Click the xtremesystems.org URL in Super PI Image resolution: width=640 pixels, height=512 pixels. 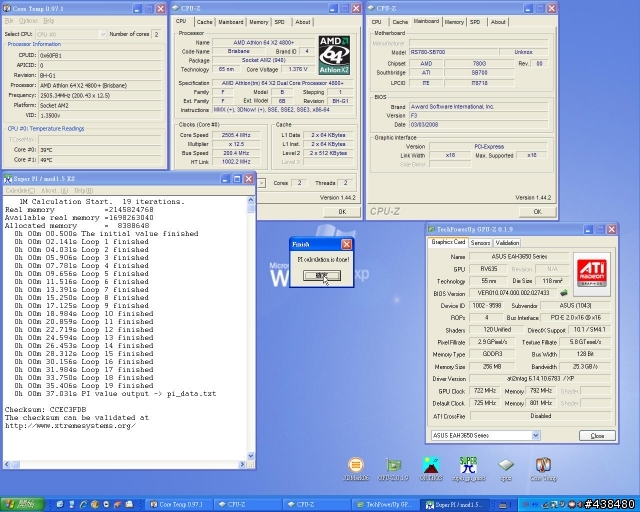[70, 426]
